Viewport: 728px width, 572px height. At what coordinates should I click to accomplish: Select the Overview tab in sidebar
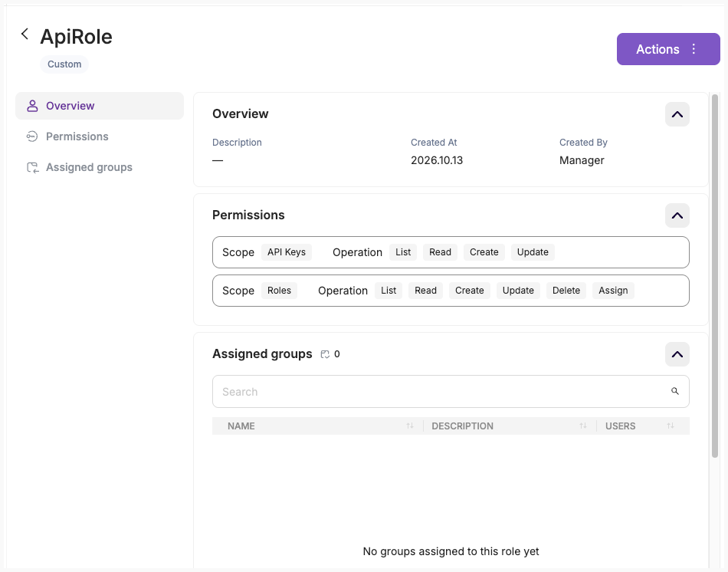(x=100, y=106)
